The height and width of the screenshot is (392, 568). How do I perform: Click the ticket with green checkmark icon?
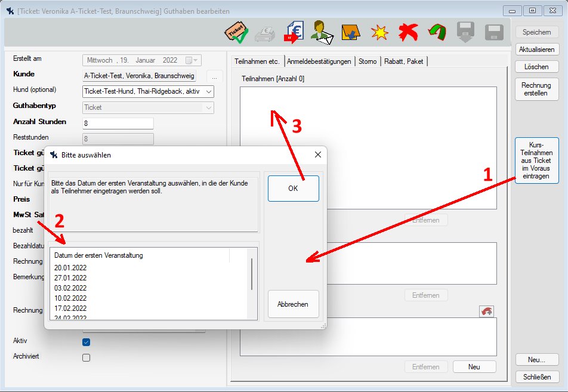(236, 32)
